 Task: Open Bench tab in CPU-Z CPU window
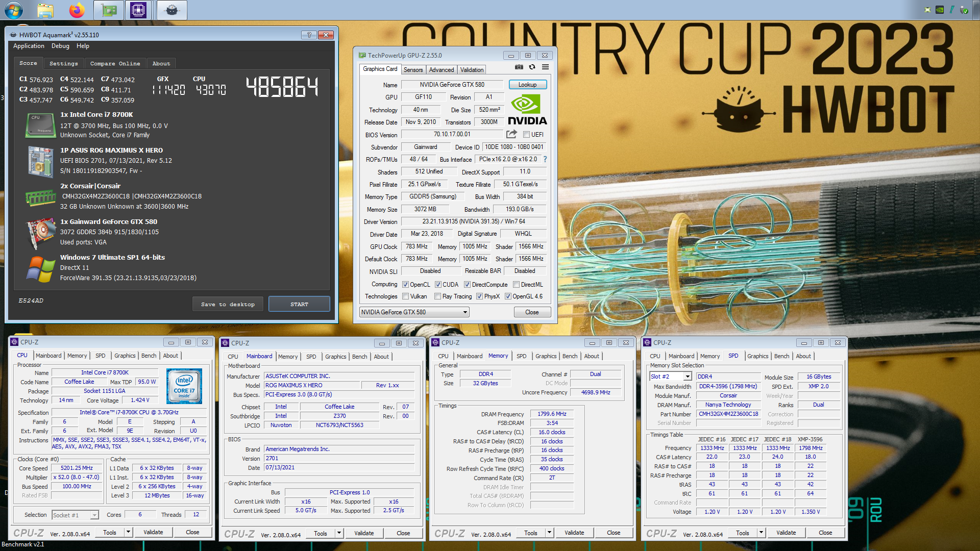[x=149, y=356]
